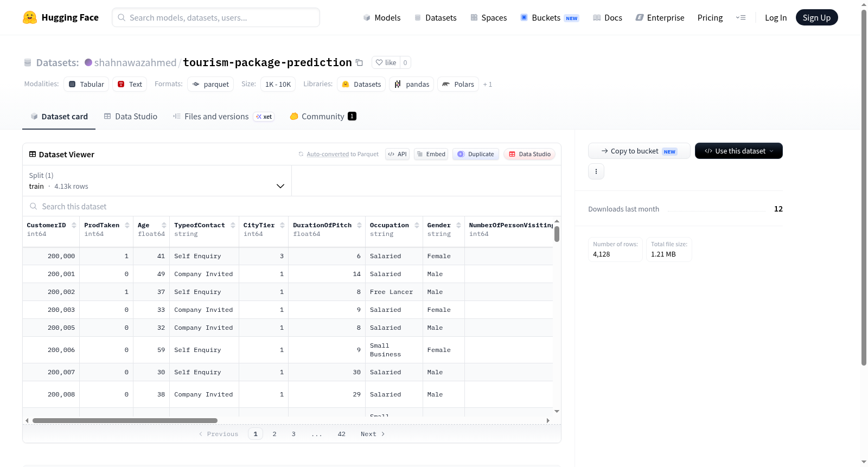The height and width of the screenshot is (467, 868).
Task: Open the Use this dataset dropdown
Action: (738, 151)
